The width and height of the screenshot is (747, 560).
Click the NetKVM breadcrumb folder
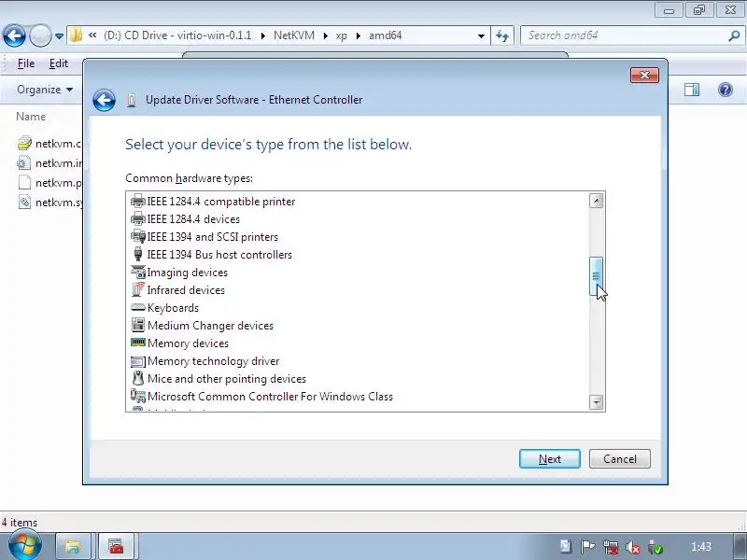pos(294,35)
